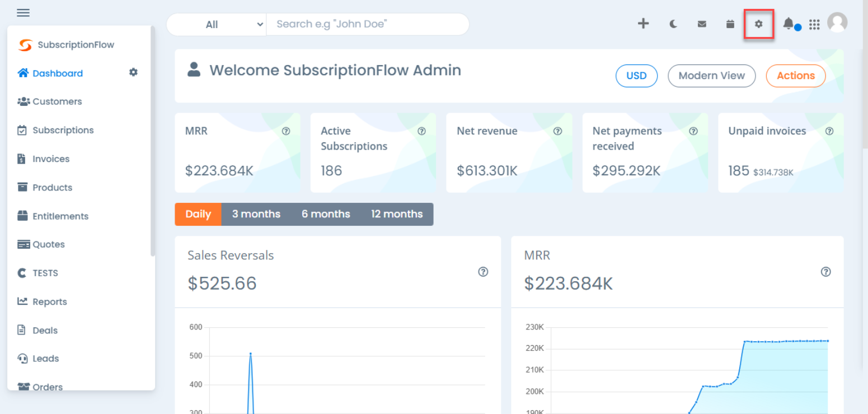
Task: Open the hamburger menu icon
Action: (23, 13)
